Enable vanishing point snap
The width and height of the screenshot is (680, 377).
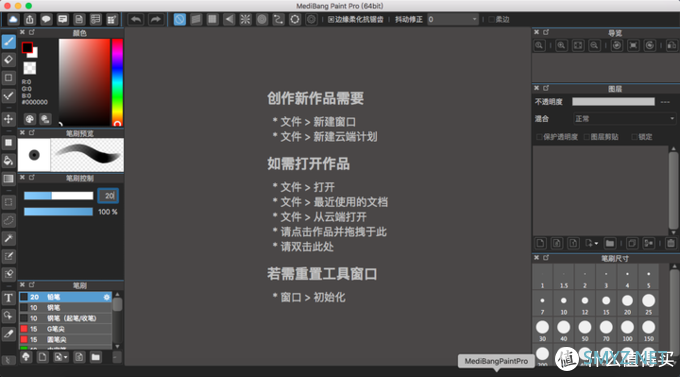[x=229, y=20]
